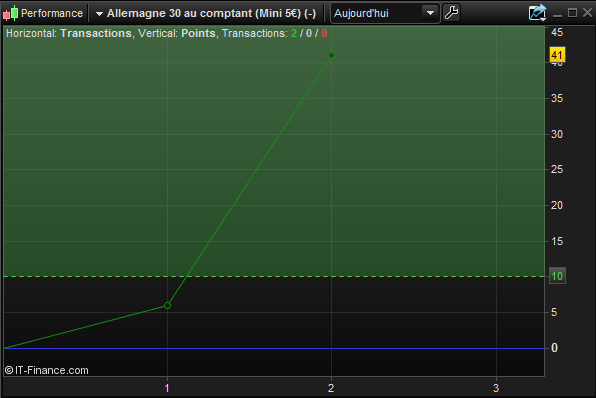Click the IT-Finance.com copyright link
Image resolution: width=596 pixels, height=398 pixels.
tap(47, 370)
